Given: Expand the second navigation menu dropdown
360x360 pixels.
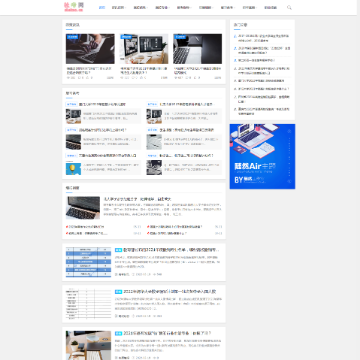Looking at the screenshot, I should pyautogui.click(x=119, y=7).
